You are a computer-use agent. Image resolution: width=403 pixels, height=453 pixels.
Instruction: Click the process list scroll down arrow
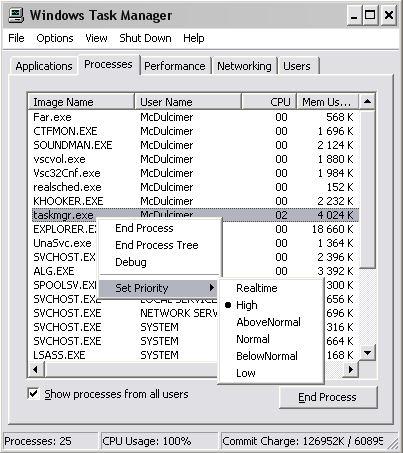pos(367,353)
